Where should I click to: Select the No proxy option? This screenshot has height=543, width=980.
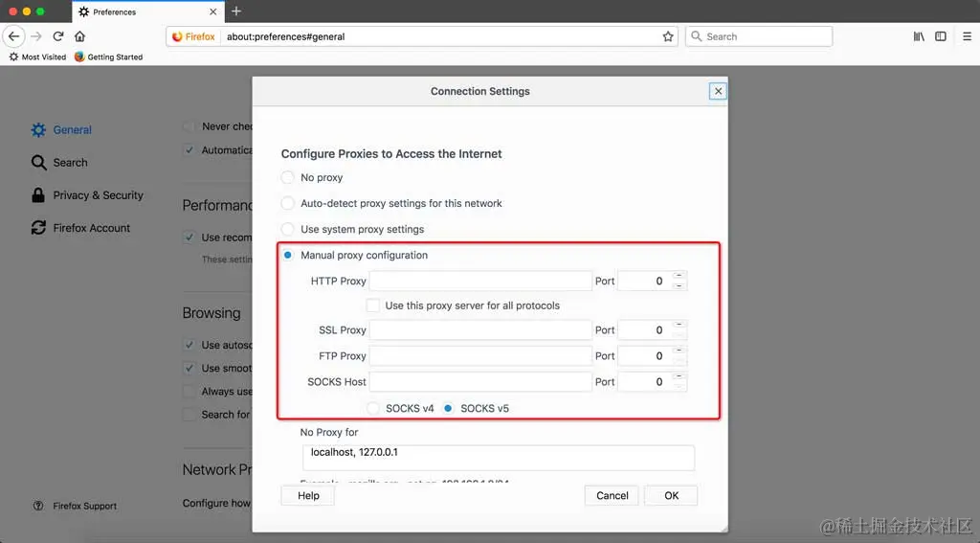coord(287,178)
